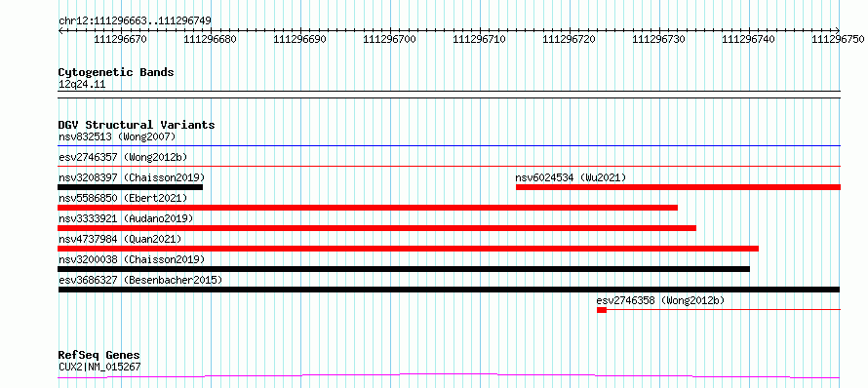Click the thin red esv2746357 variant line

(449, 166)
